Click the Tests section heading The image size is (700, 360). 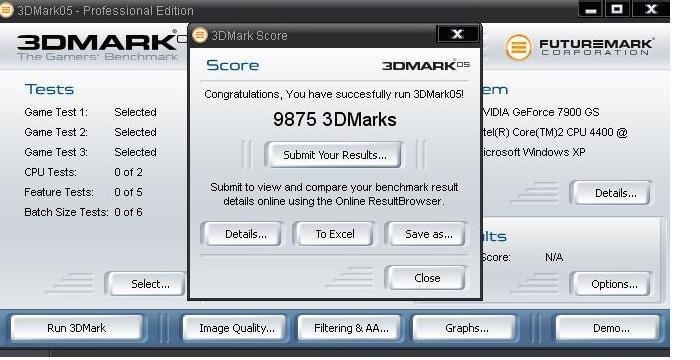[x=50, y=89]
